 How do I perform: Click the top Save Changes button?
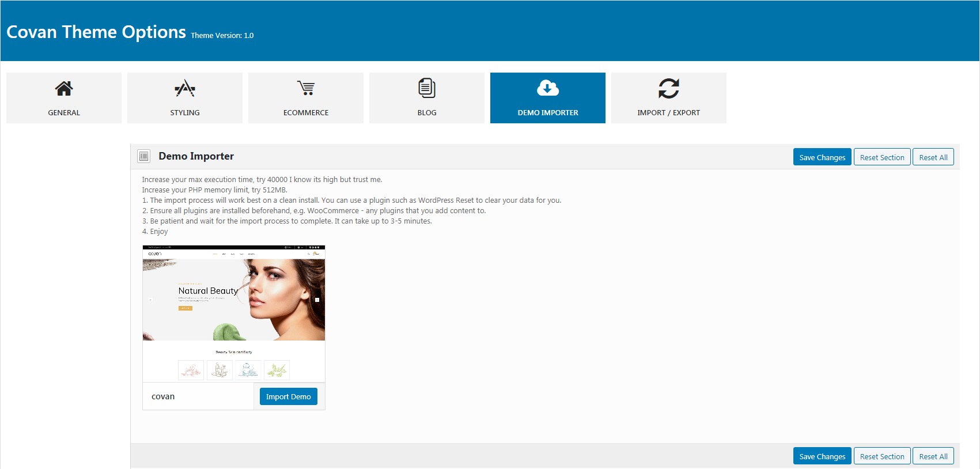point(822,157)
